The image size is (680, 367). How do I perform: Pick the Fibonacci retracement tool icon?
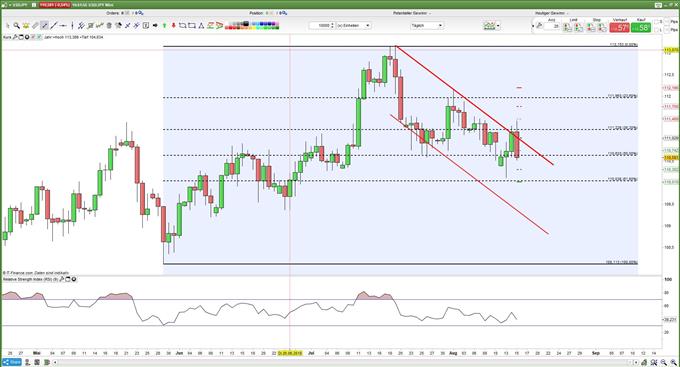pos(90,26)
